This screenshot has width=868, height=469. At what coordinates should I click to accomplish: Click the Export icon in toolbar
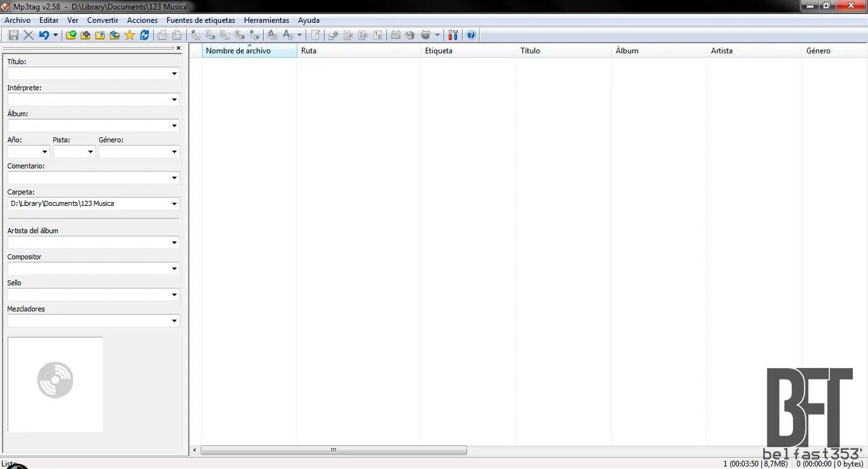[333, 35]
